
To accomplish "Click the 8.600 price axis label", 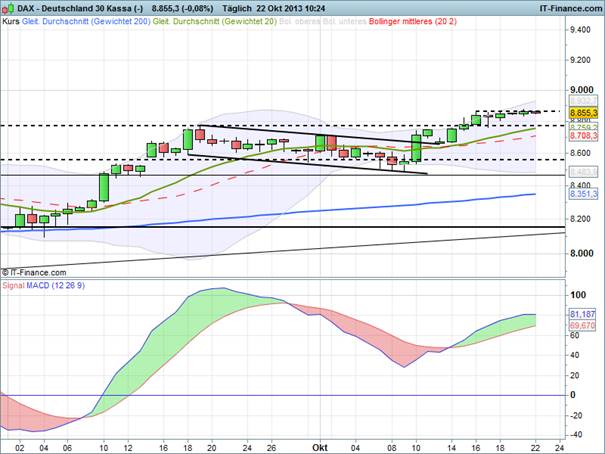I will [580, 153].
